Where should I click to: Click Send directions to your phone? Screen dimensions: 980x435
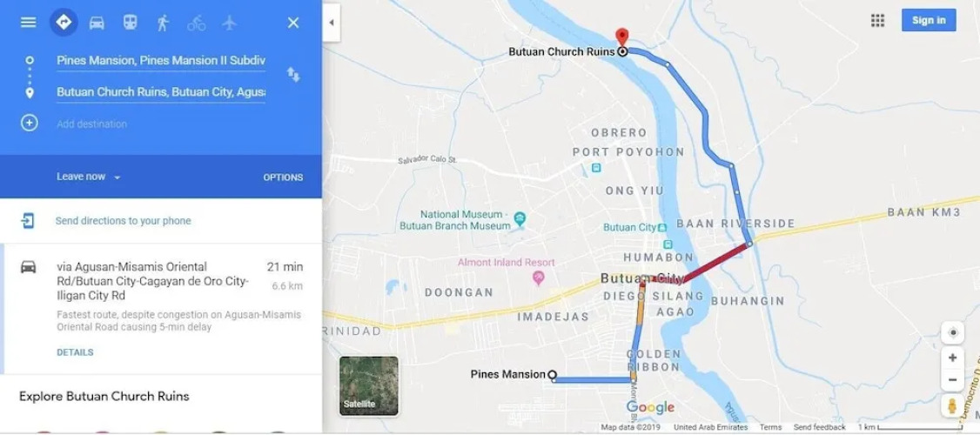click(x=123, y=221)
